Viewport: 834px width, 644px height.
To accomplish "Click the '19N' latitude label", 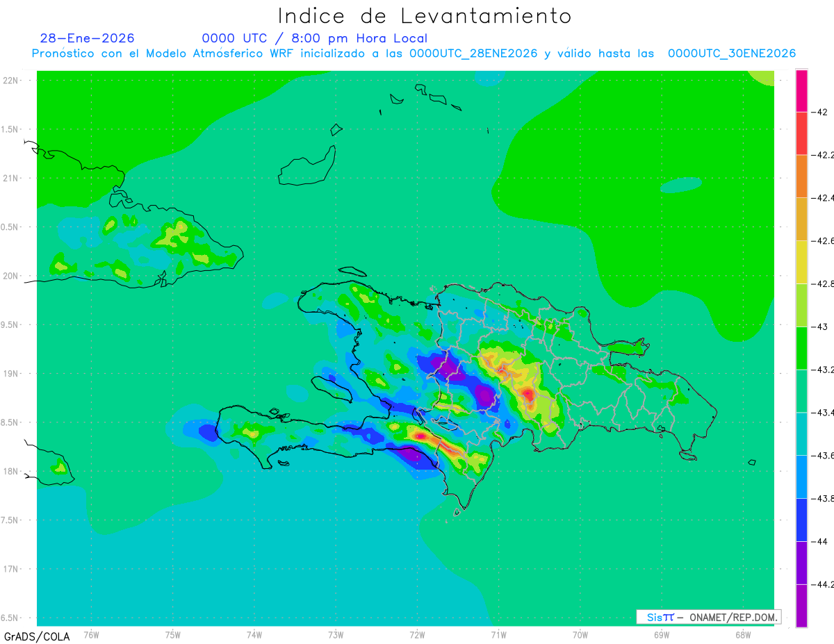I will 11,374.
